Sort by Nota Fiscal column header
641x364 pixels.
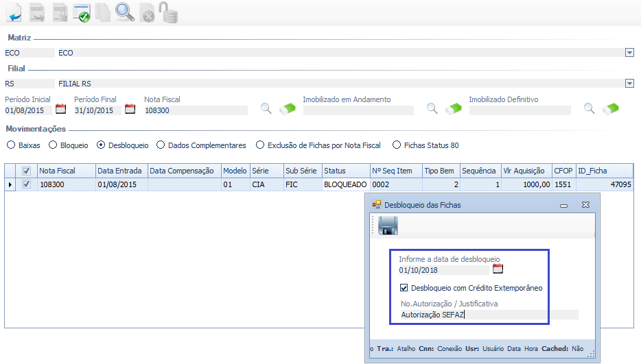pyautogui.click(x=66, y=171)
